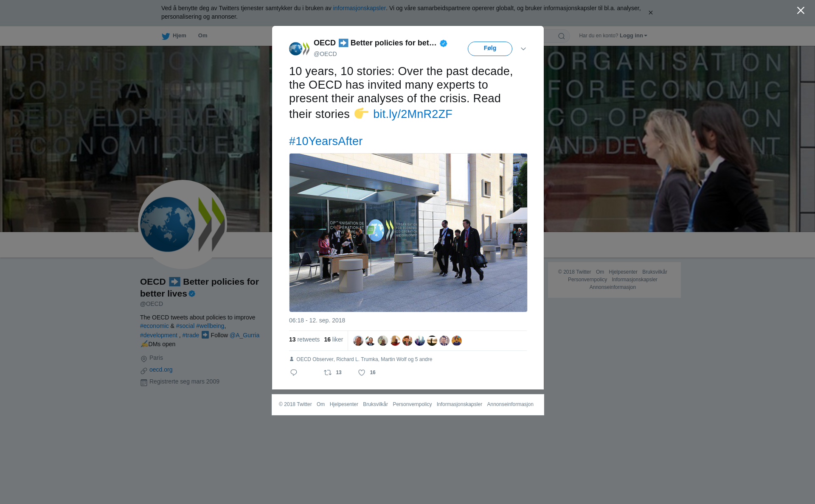815x504 pixels.
Task: Click the sixth liker avatar
Action: tap(420, 341)
